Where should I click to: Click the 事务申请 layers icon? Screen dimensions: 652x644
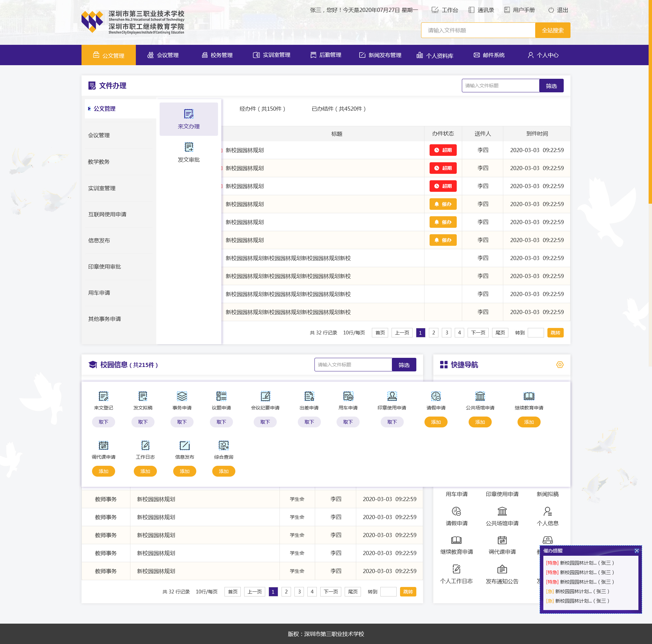tap(182, 396)
